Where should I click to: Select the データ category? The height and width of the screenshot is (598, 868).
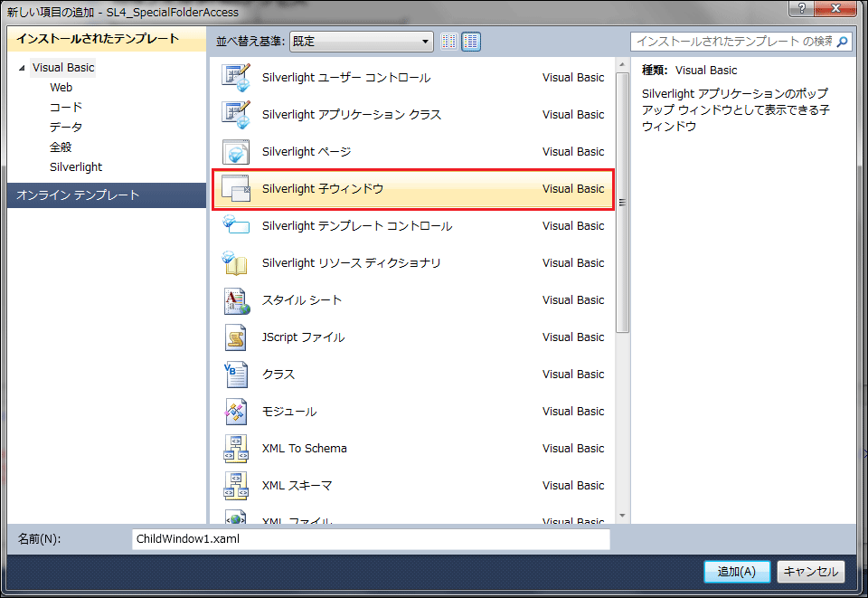(x=66, y=128)
